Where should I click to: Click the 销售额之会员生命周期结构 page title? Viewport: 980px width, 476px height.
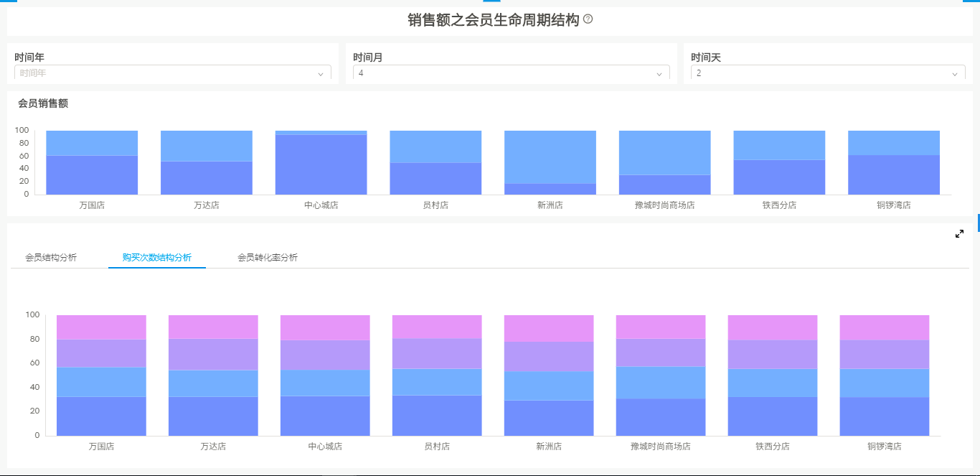click(493, 20)
